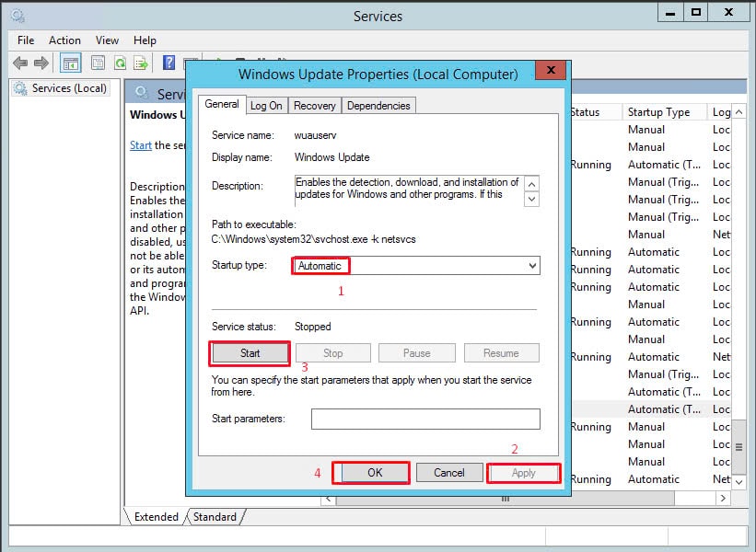Viewport: 756px width, 552px height.
Task: Click the services list scroll-down arrow
Action: click(739, 481)
